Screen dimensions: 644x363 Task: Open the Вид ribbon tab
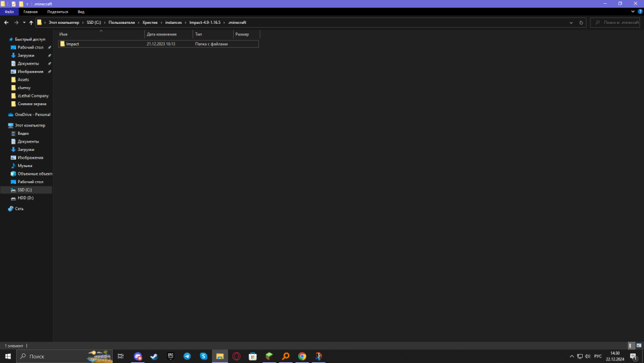coord(81,12)
